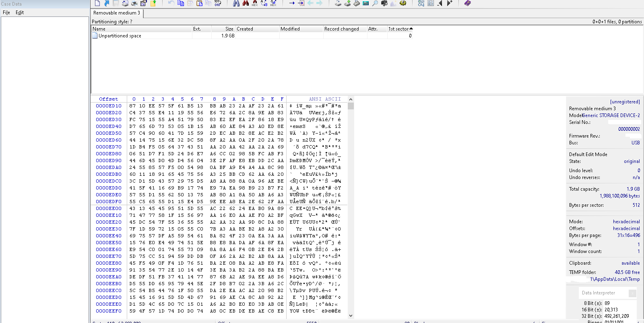Click the yellow gear Options icon
Image resolution: width=644 pixels, height=323 pixels.
[x=403, y=3]
